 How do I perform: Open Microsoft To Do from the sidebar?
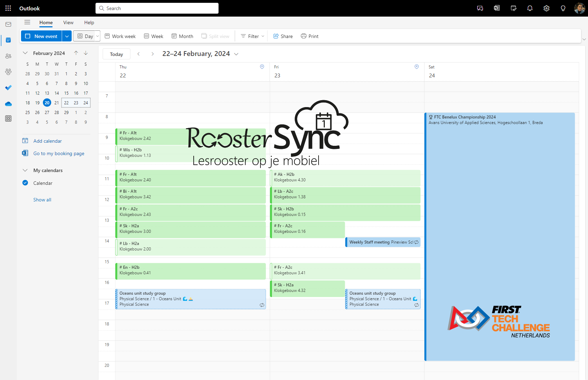(x=8, y=87)
